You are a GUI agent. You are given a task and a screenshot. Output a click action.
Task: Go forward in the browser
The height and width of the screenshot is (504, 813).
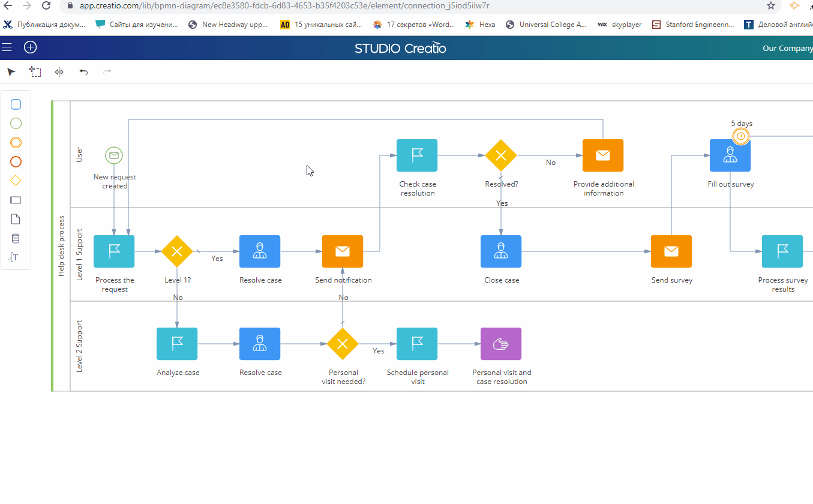27,5
